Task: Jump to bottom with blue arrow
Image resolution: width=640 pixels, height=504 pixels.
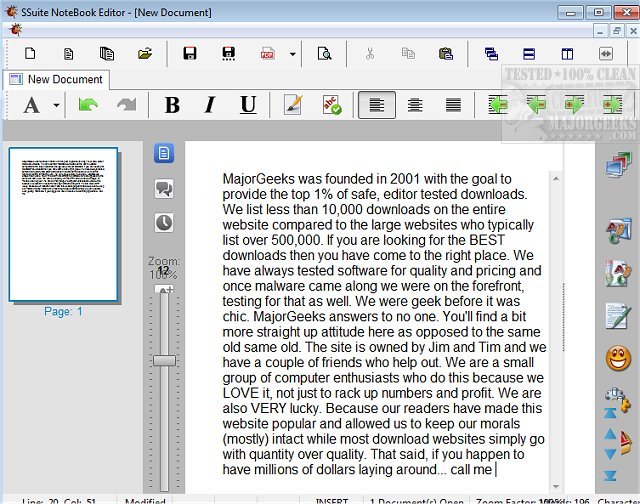Action: pos(610,475)
